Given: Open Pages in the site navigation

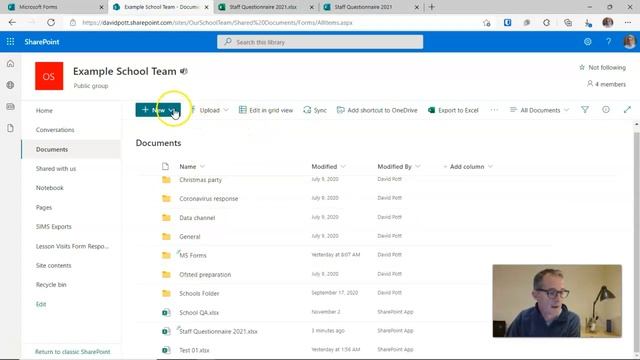Looking at the screenshot, I should [44, 207].
